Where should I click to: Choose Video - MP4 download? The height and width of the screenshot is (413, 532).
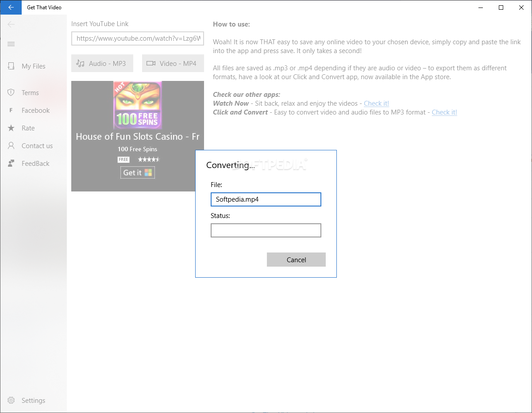[173, 63]
